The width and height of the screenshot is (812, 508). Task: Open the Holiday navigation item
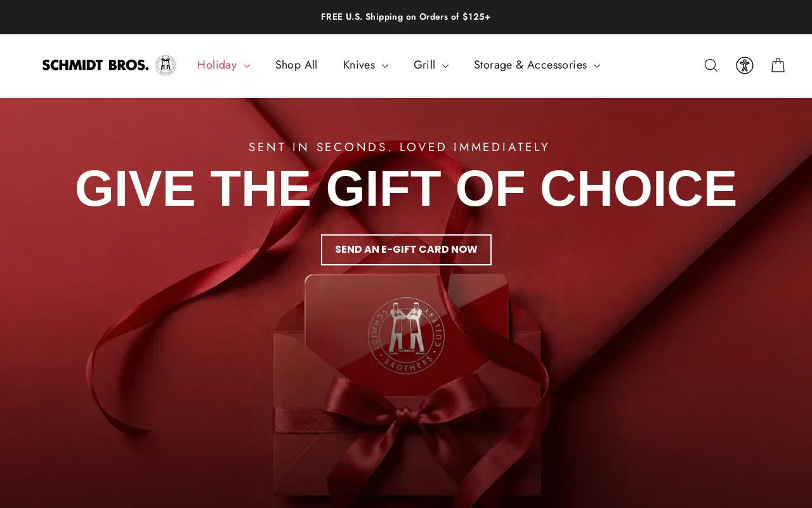tap(217, 65)
